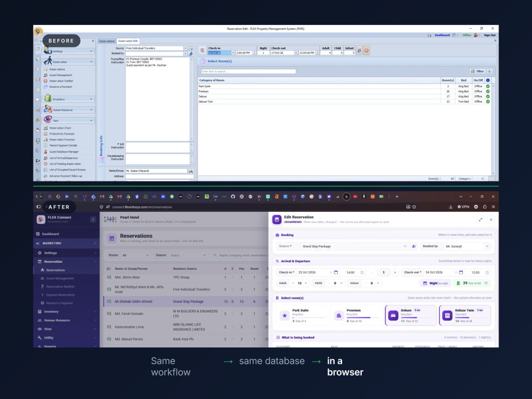Open the Check-in time clock icon
Image resolution: width=532 pixels, height=399 pixels.
[x=362, y=272]
